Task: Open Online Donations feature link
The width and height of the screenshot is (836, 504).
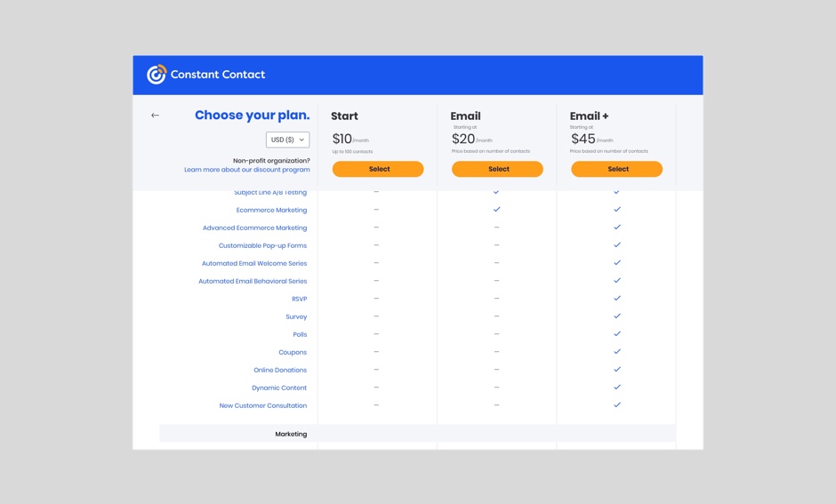Action: click(280, 370)
